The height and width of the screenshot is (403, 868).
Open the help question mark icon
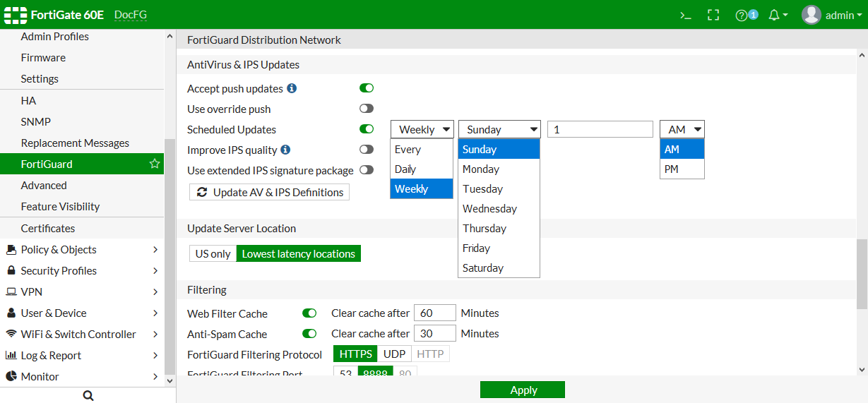(741, 15)
